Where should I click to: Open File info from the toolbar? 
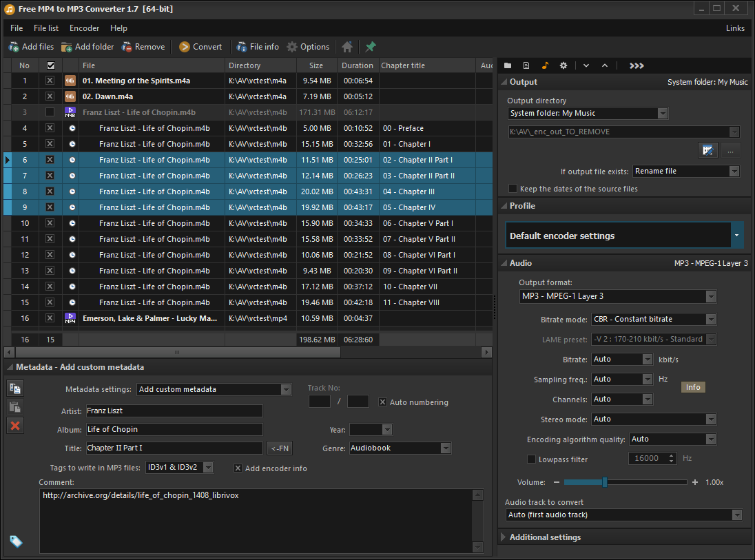click(x=242, y=48)
